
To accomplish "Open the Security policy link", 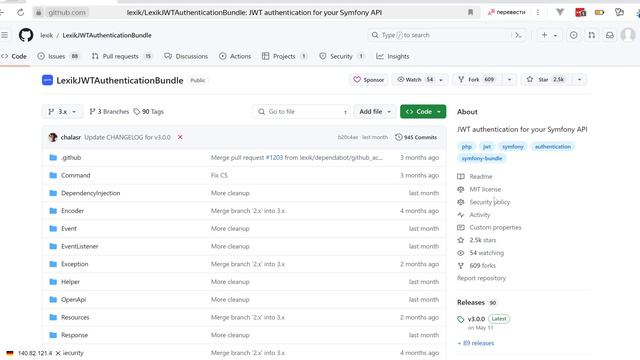I will [x=489, y=202].
